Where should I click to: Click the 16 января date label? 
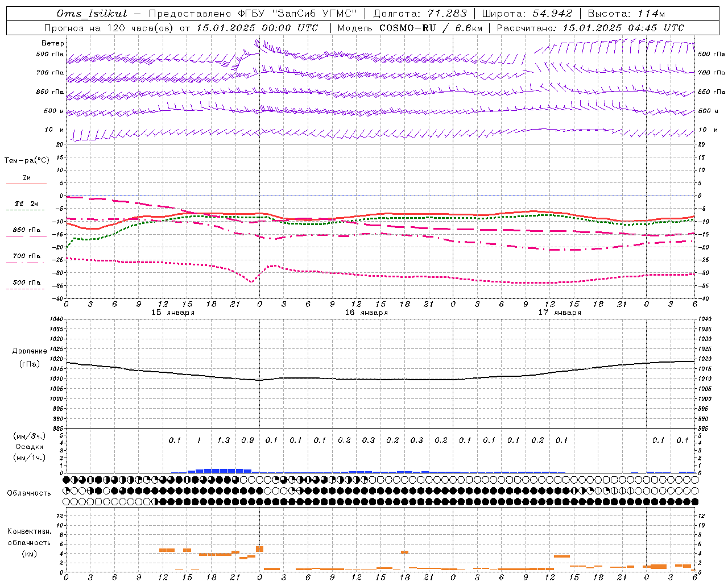(366, 313)
